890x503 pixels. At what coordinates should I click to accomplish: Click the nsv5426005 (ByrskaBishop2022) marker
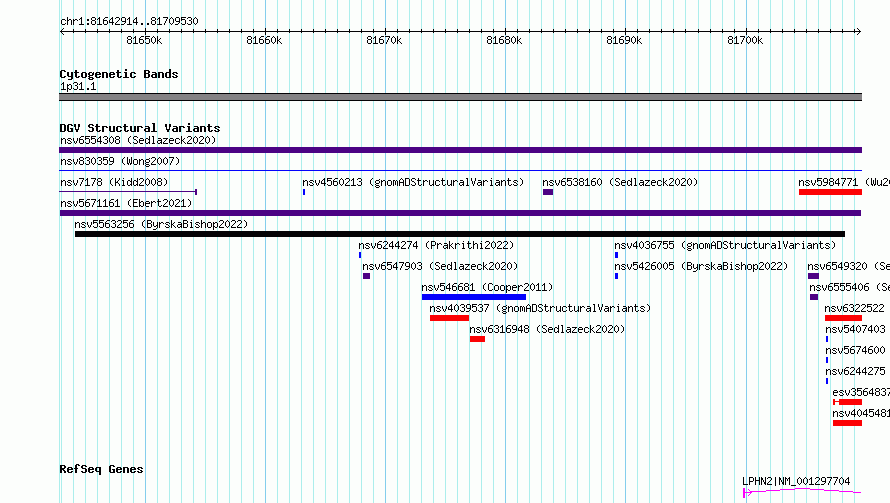pyautogui.click(x=616, y=276)
